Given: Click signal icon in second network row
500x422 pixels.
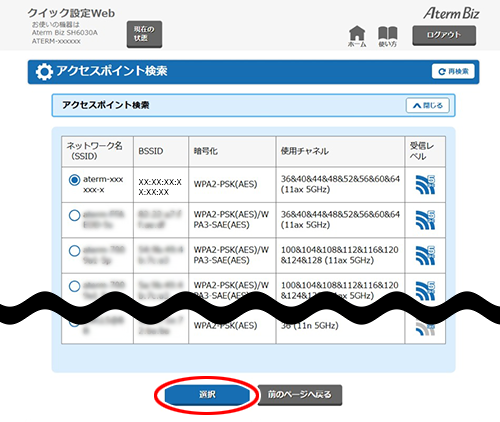Looking at the screenshot, I should pyautogui.click(x=425, y=220).
